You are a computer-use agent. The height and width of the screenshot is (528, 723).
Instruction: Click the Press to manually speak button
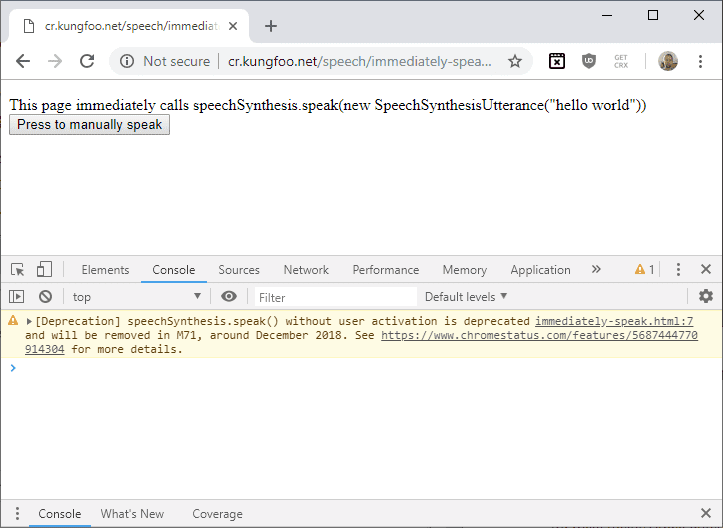coord(89,125)
